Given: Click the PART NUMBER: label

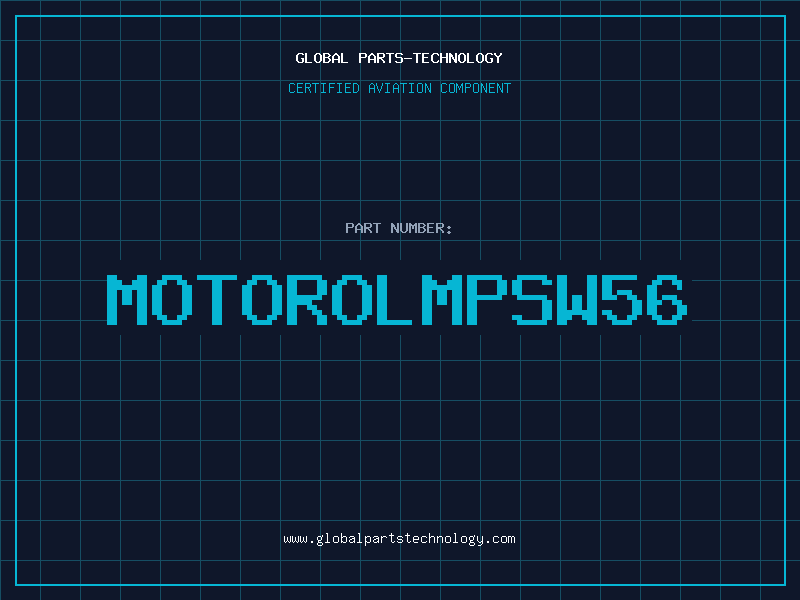Looking at the screenshot, I should coord(399,228).
